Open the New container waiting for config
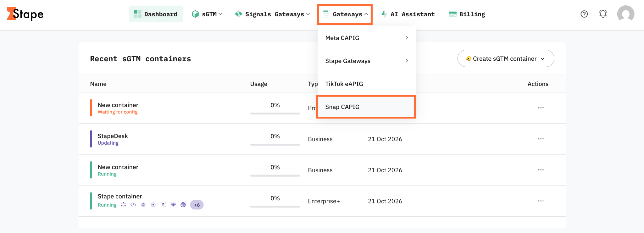The image size is (644, 233). click(x=118, y=105)
